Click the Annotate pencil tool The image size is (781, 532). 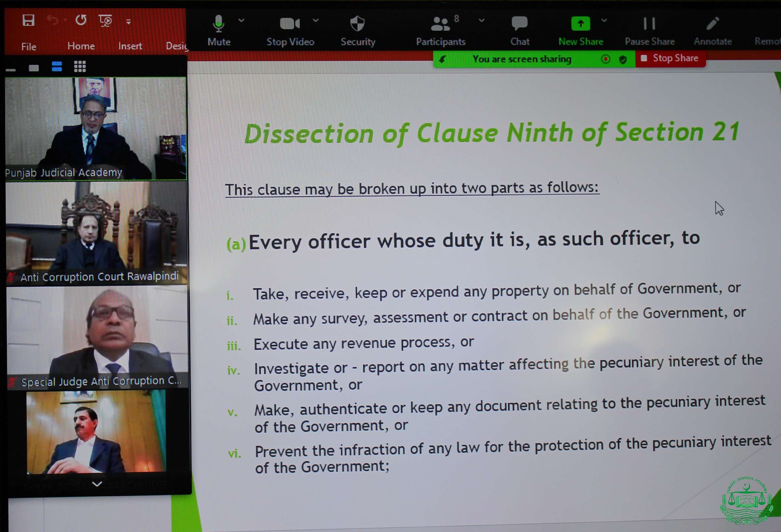[712, 24]
